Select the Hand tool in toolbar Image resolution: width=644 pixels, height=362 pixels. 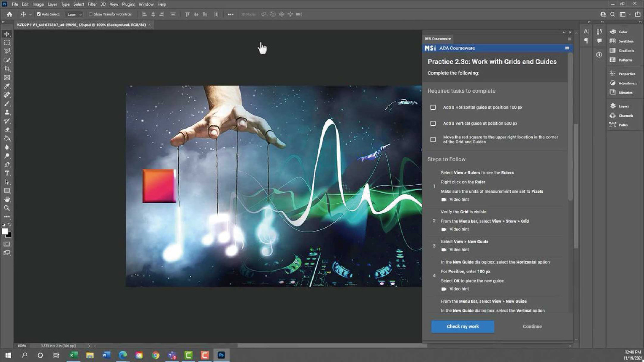pos(7,199)
